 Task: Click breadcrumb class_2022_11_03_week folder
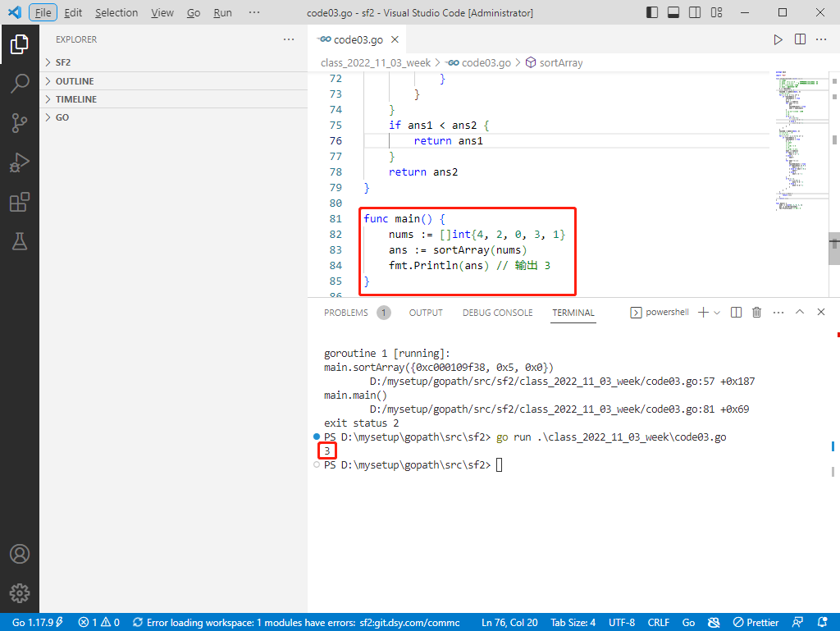(376, 62)
